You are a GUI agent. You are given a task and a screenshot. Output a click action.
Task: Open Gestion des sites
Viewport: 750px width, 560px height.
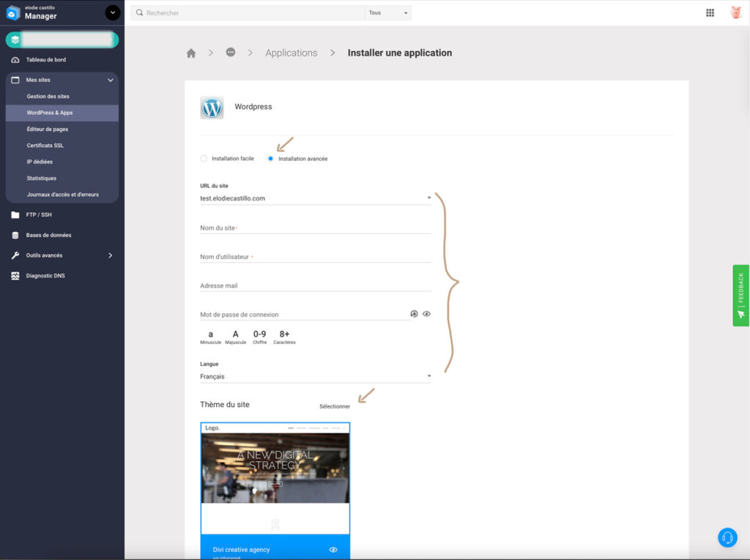48,97
